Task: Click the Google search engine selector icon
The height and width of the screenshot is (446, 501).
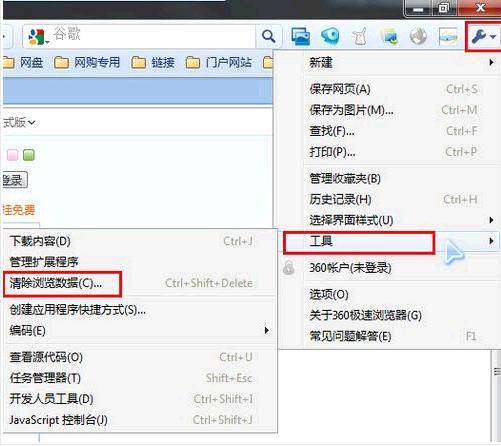Action: (x=37, y=37)
